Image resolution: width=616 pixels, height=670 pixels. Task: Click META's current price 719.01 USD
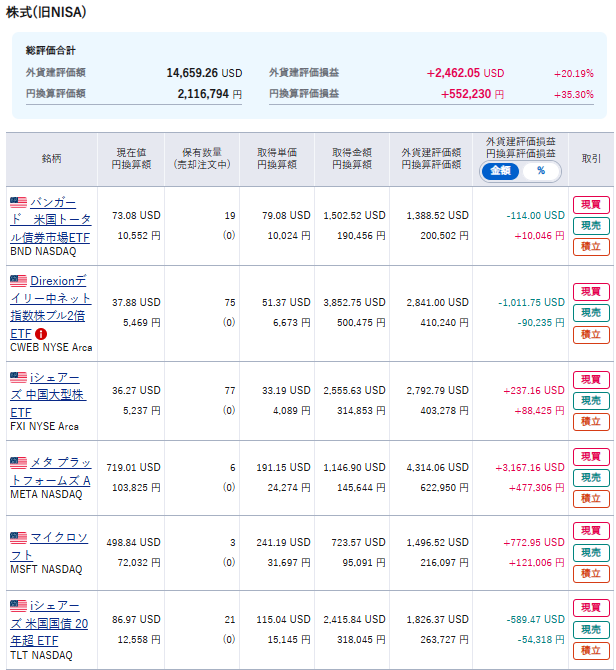133,467
